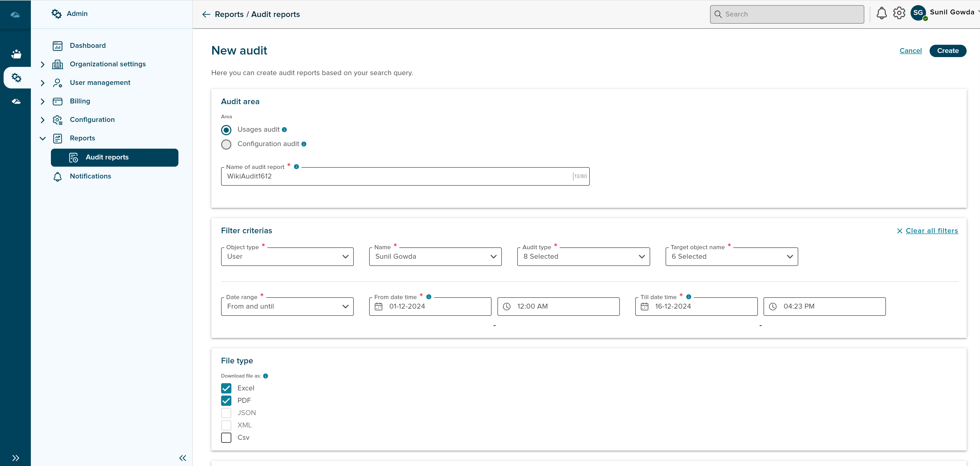Click the info icon beside Usages audit
Image resolution: width=980 pixels, height=466 pixels.
click(285, 129)
